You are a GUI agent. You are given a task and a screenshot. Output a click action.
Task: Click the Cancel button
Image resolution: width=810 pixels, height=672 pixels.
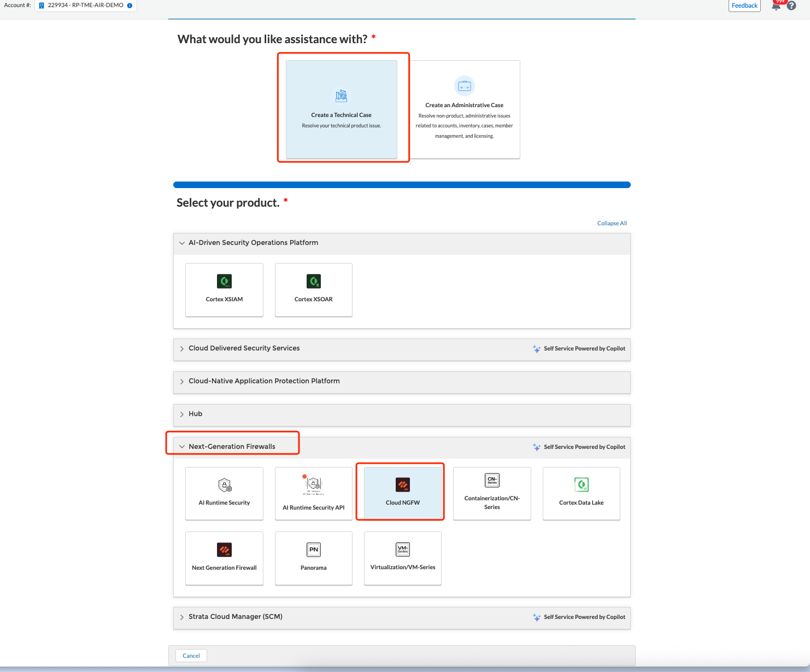(x=191, y=656)
